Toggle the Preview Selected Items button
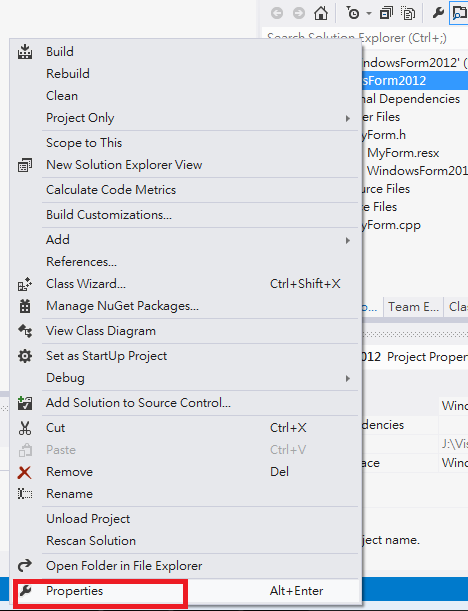 click(x=459, y=14)
